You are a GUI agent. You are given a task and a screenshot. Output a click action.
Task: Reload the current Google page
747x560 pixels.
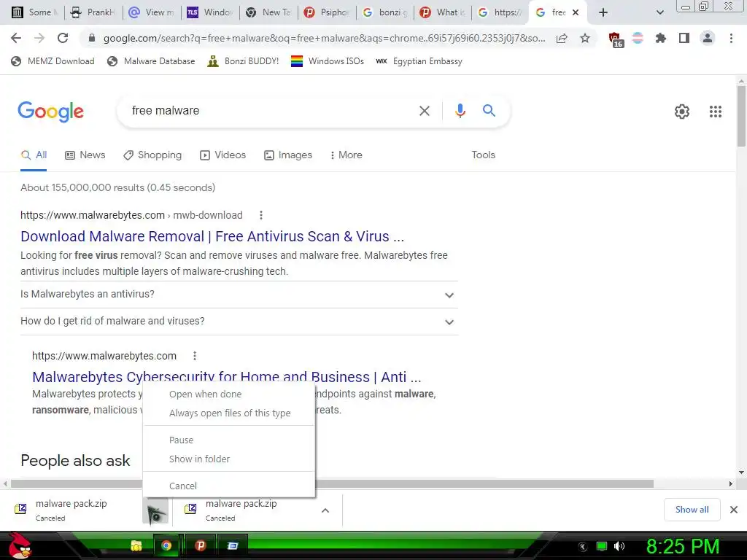pos(63,38)
